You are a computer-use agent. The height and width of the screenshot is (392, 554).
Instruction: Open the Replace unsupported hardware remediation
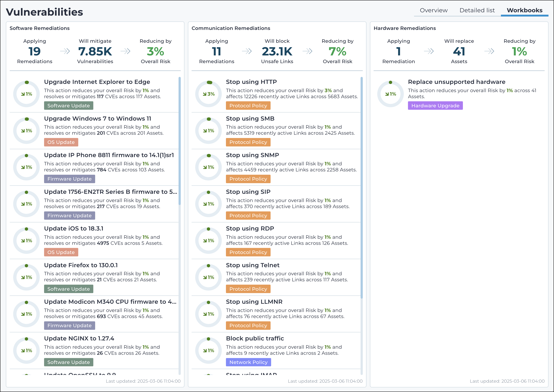click(457, 82)
